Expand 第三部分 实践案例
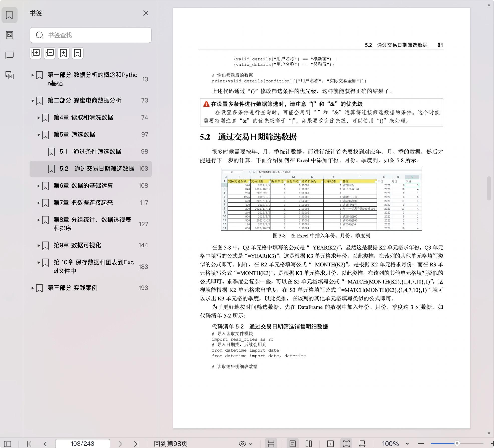 (x=32, y=288)
